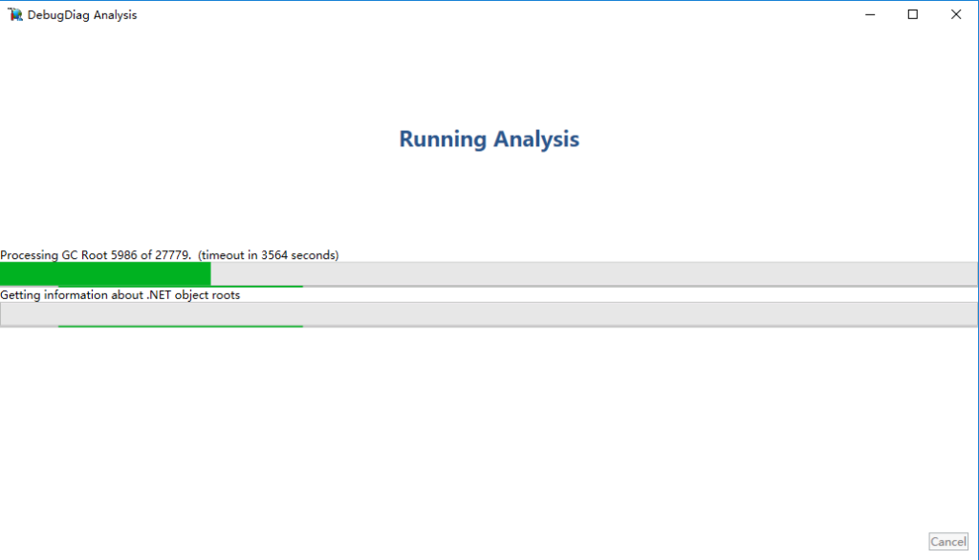
Task: Click the word 'Analysis' in the heading
Action: point(535,140)
